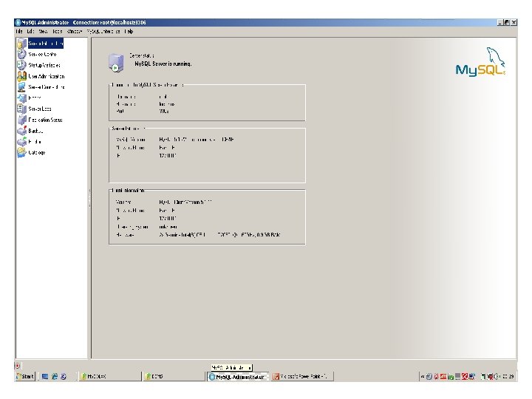Viewport: 532px width, 399px height.
Task: Open the Backup section
Action: [x=30, y=131]
